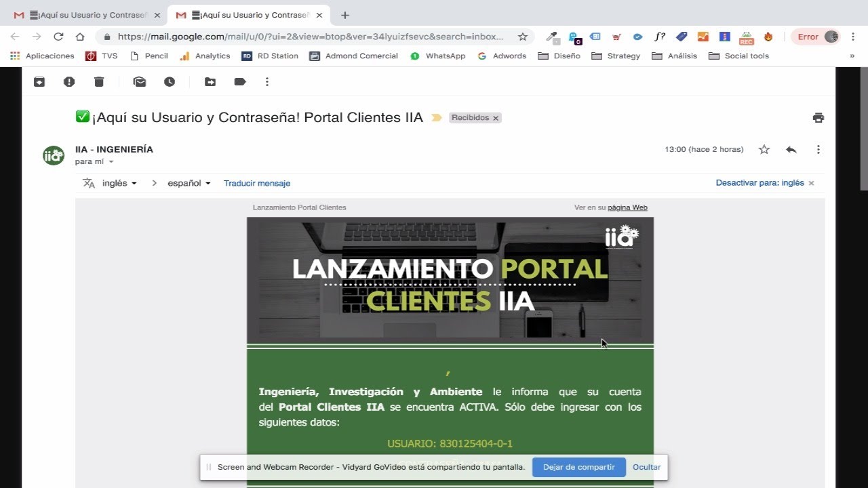The height and width of the screenshot is (488, 868).
Task: Show more bookmarks with the double chevron
Action: point(852,56)
